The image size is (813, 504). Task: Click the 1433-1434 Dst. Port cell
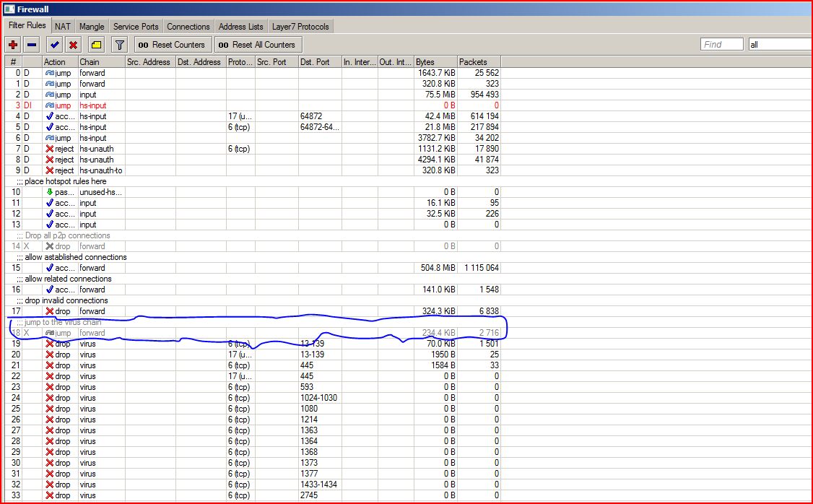319,485
